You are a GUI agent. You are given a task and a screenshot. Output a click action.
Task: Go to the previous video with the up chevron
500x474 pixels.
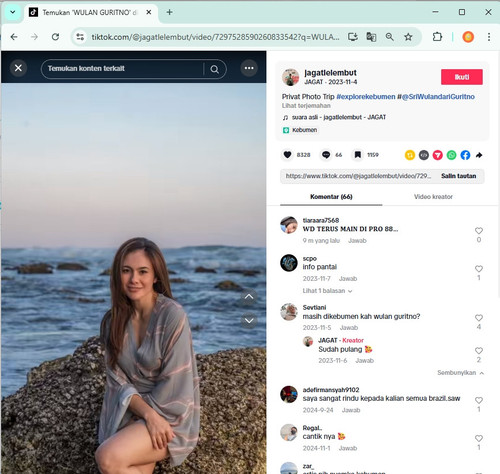pyautogui.click(x=249, y=297)
